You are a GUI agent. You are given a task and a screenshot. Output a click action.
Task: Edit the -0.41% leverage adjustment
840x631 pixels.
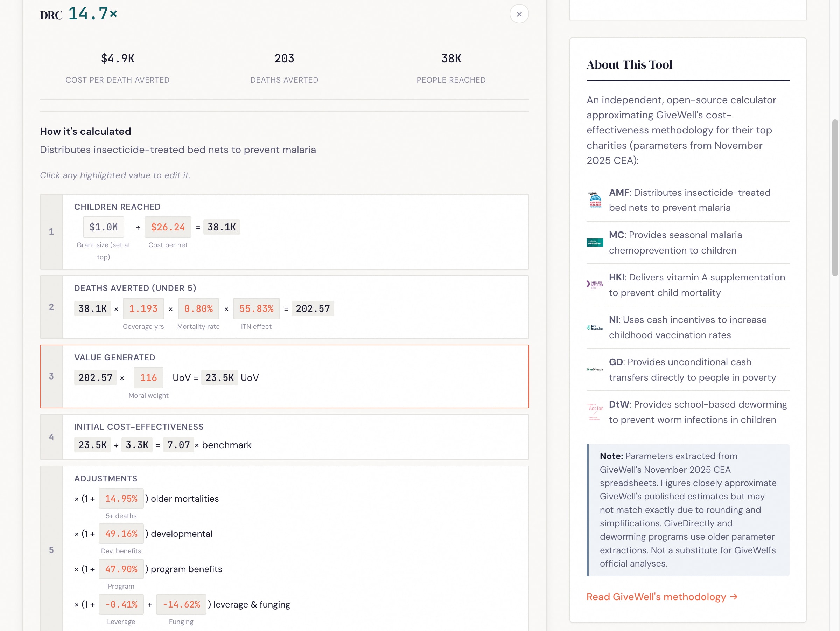pos(121,604)
